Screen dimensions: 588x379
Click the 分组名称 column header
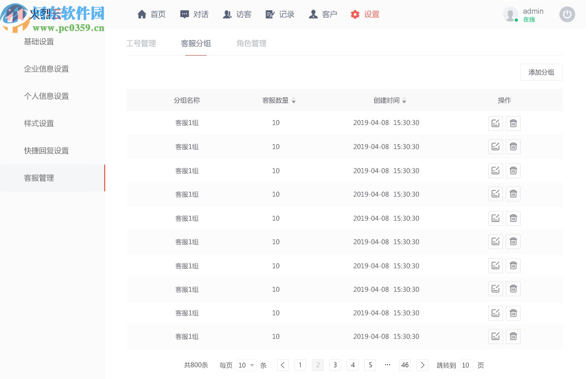pos(187,100)
